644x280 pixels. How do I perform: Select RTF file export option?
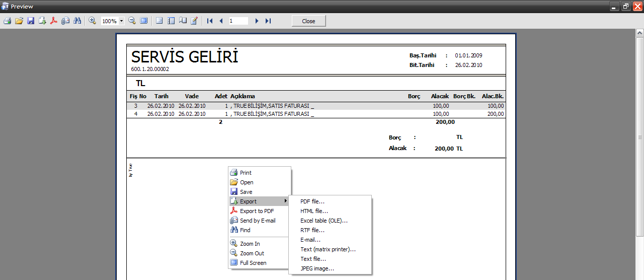coord(312,230)
